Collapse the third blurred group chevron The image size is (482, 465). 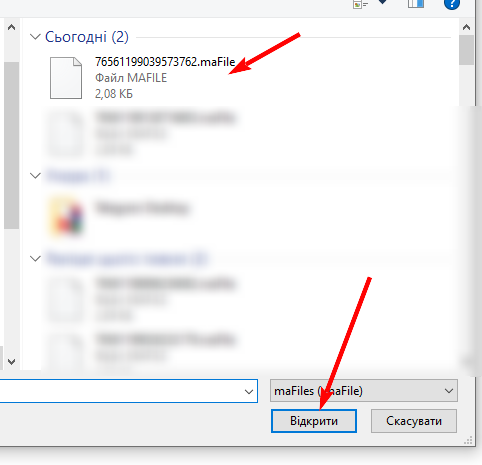coord(35,258)
